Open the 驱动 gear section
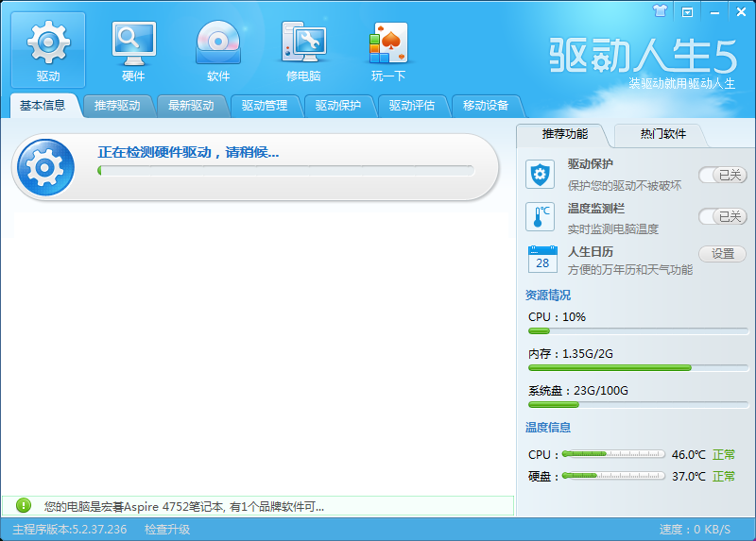756x541 pixels. pyautogui.click(x=48, y=50)
